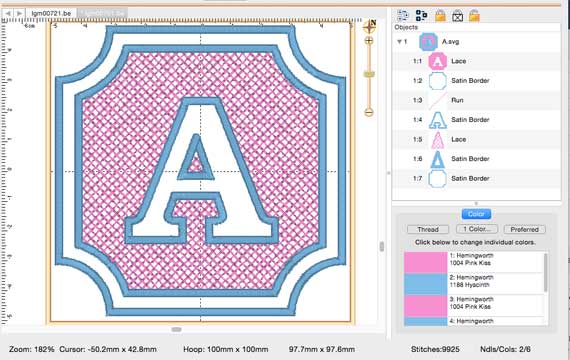The image size is (570, 360).
Task: Adjust the vertical zoom slider handle
Action: [x=369, y=74]
